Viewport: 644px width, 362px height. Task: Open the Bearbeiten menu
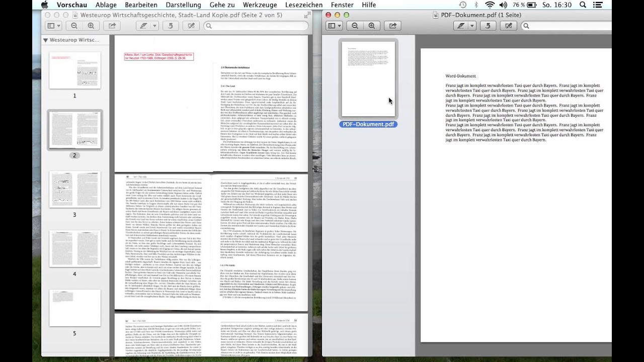click(141, 5)
